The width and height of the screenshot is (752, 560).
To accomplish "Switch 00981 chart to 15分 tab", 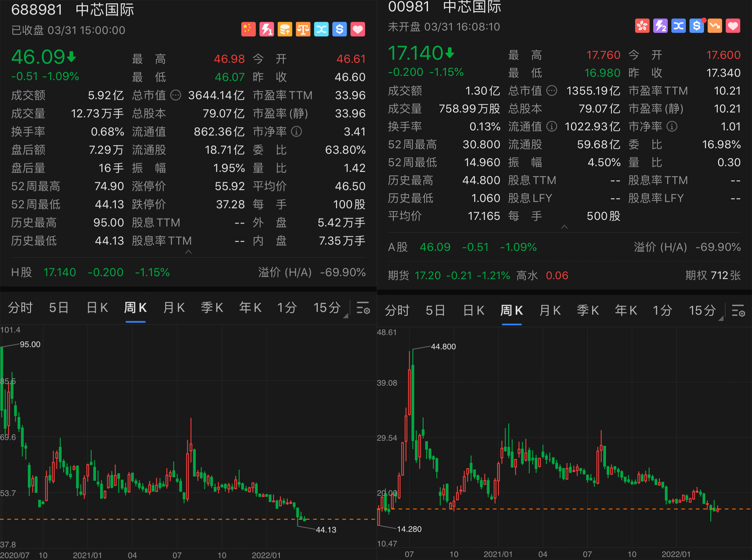I will click(702, 310).
